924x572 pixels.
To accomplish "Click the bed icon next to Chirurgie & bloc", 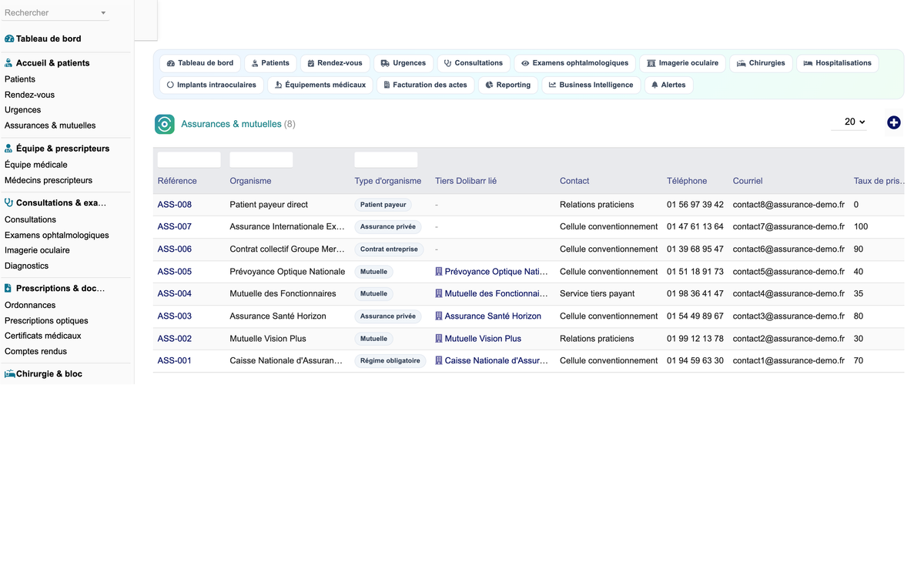I will pos(9,374).
